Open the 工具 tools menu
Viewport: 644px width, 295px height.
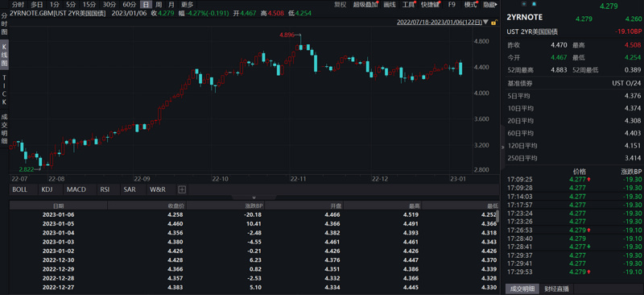point(408,5)
